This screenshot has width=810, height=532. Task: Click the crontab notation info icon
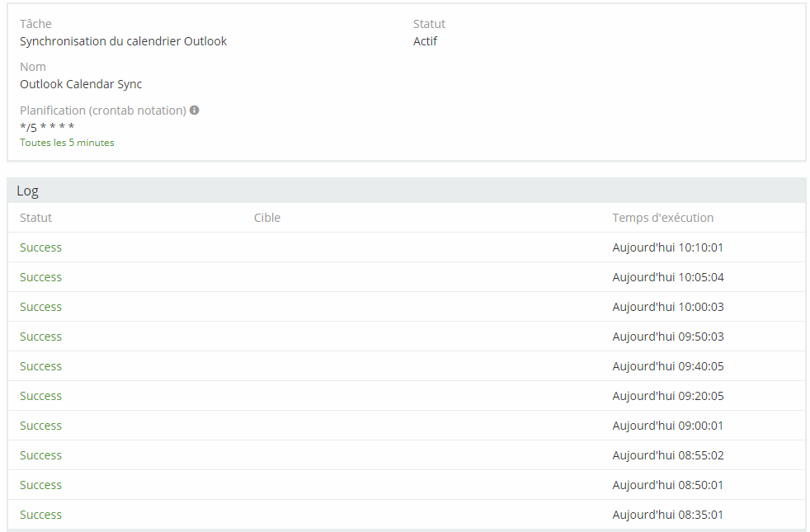coord(195,110)
